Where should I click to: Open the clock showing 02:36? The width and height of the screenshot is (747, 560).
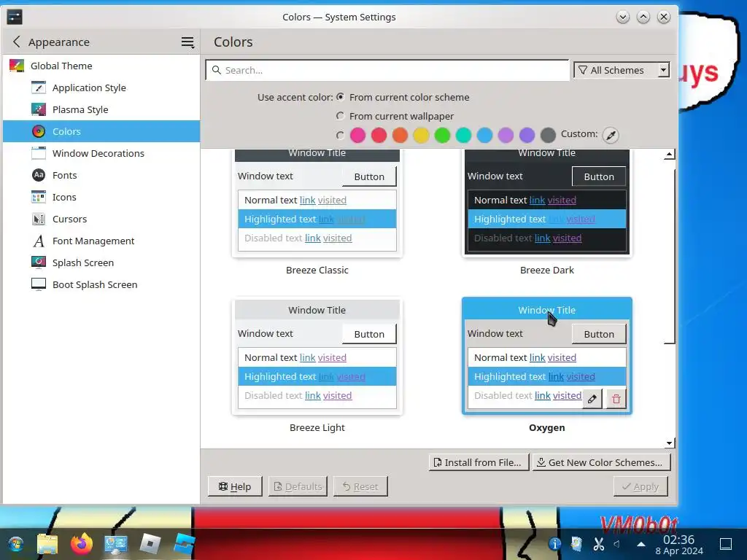pos(679,545)
